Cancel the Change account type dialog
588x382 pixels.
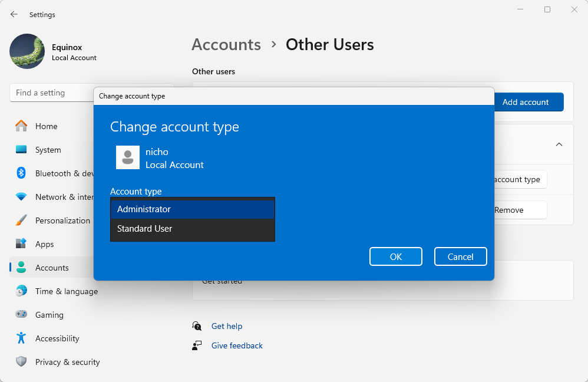tap(461, 256)
